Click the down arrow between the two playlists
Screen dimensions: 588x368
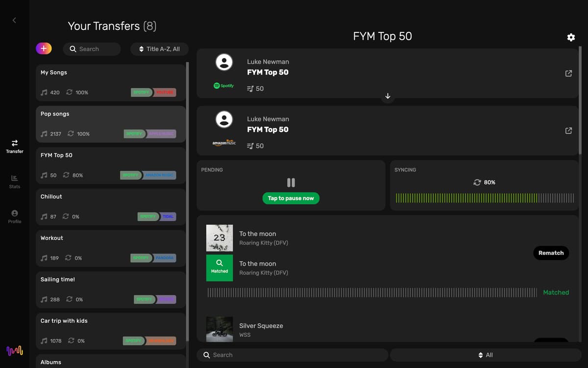[x=388, y=96]
